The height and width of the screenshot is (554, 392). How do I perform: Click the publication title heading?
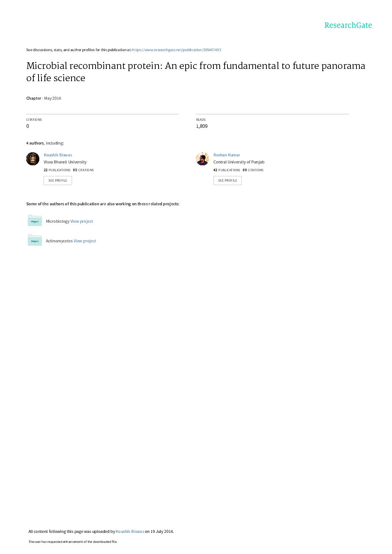point(196,72)
